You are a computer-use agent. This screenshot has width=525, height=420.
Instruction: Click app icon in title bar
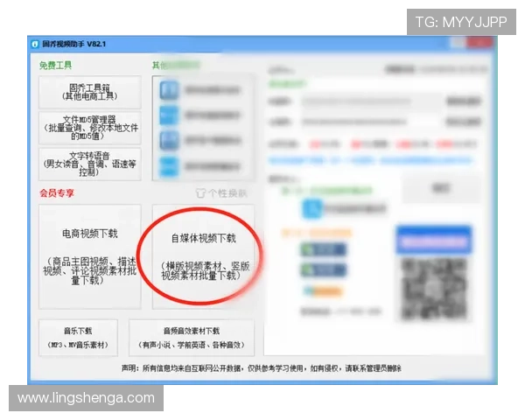(34, 45)
